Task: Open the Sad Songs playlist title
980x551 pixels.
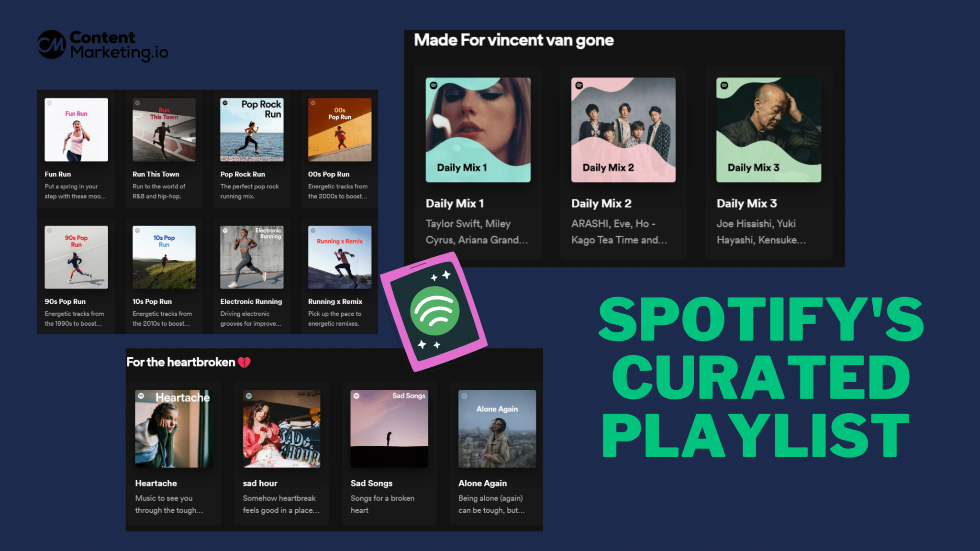Action: coord(371,483)
